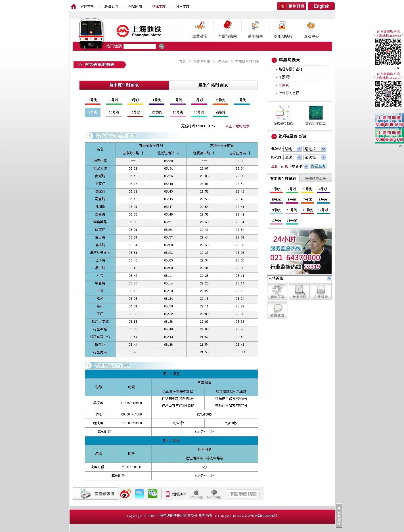Select 8号线 in sidebar line list
404x532 pixels.
(323, 200)
